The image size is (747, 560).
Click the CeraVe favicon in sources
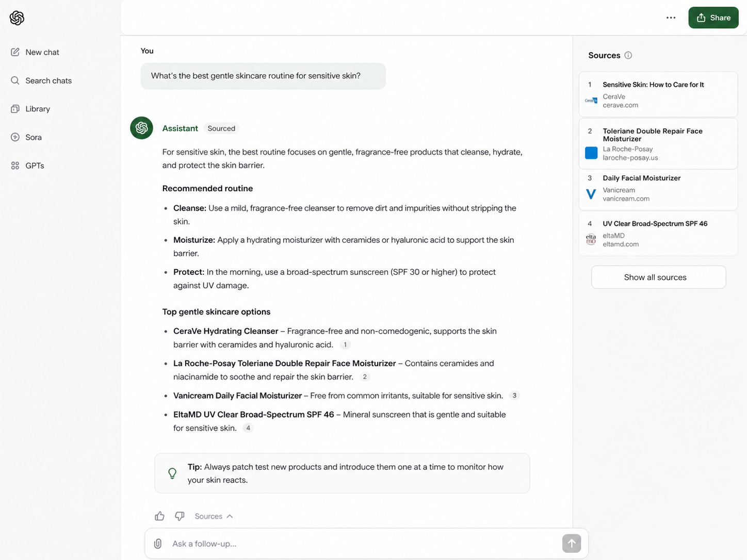click(x=591, y=101)
